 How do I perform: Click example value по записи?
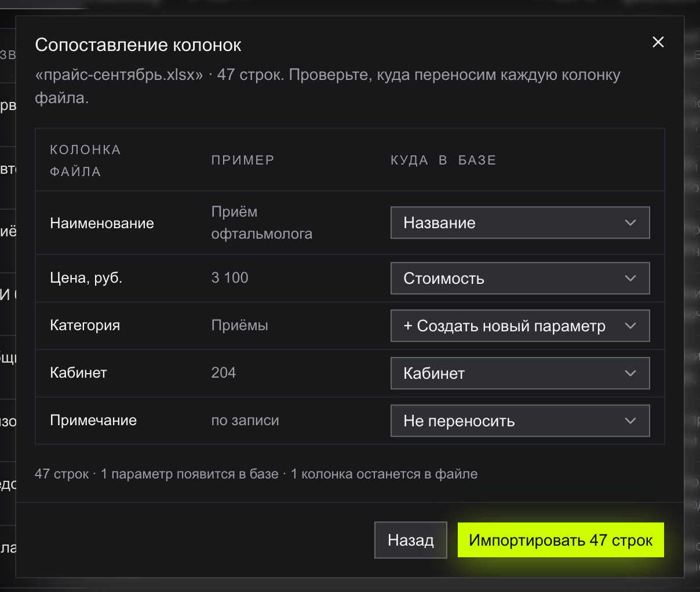coord(245,420)
